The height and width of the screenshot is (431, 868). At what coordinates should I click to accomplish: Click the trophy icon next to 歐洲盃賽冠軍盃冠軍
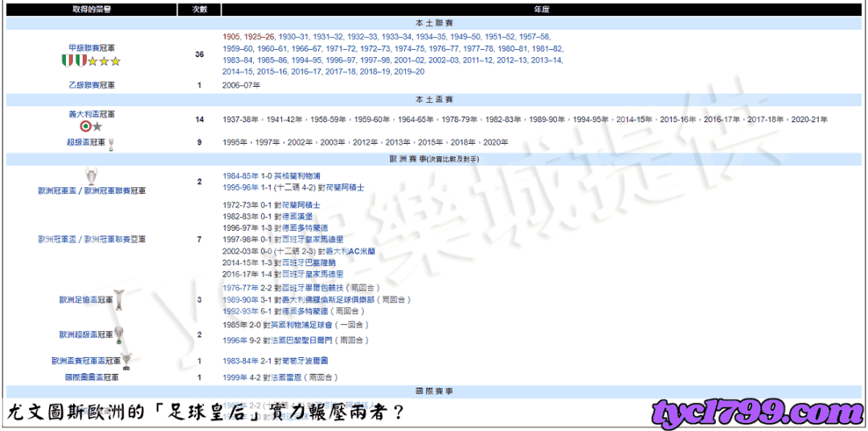127,360
